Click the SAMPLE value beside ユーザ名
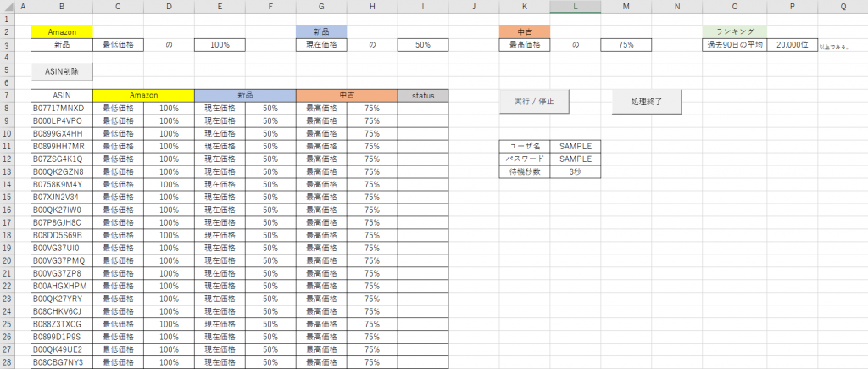Viewport: 868px width, 369px height. point(575,146)
